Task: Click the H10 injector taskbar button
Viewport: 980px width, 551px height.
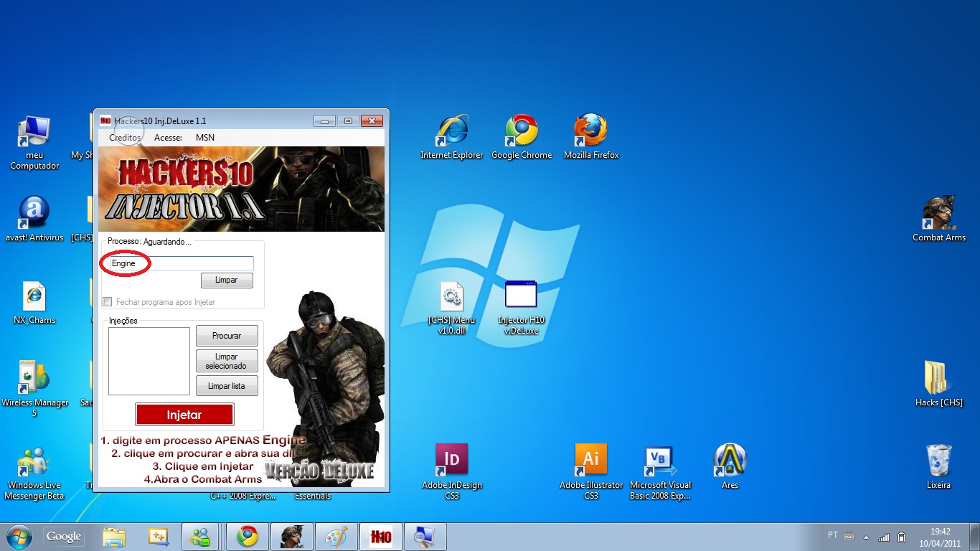Action: [380, 537]
